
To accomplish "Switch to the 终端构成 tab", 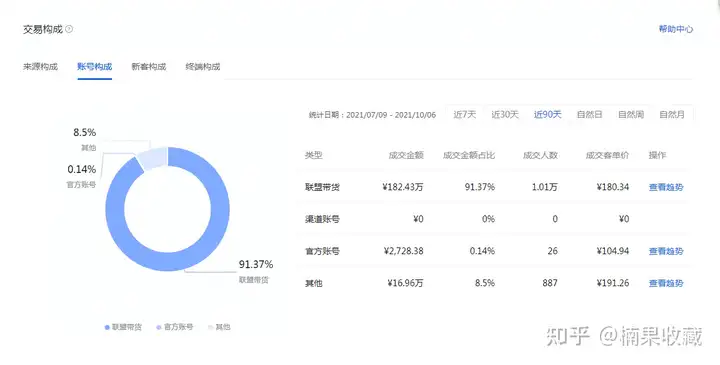I will [202, 67].
